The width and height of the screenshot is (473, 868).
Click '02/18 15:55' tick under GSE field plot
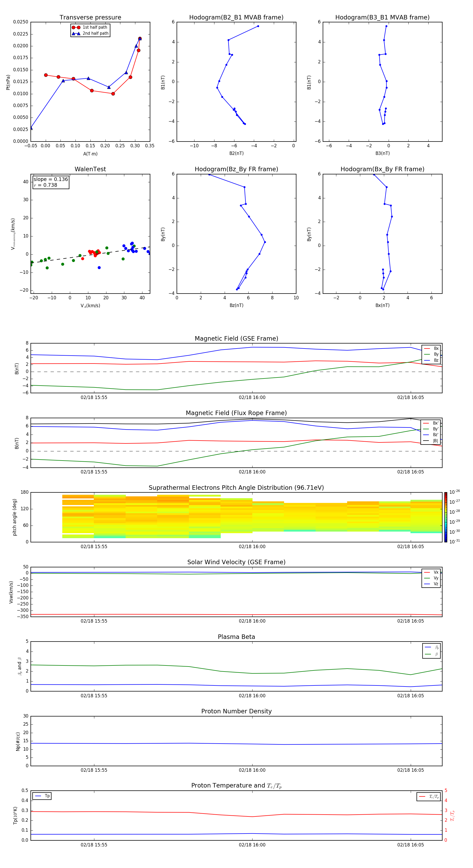click(94, 397)
